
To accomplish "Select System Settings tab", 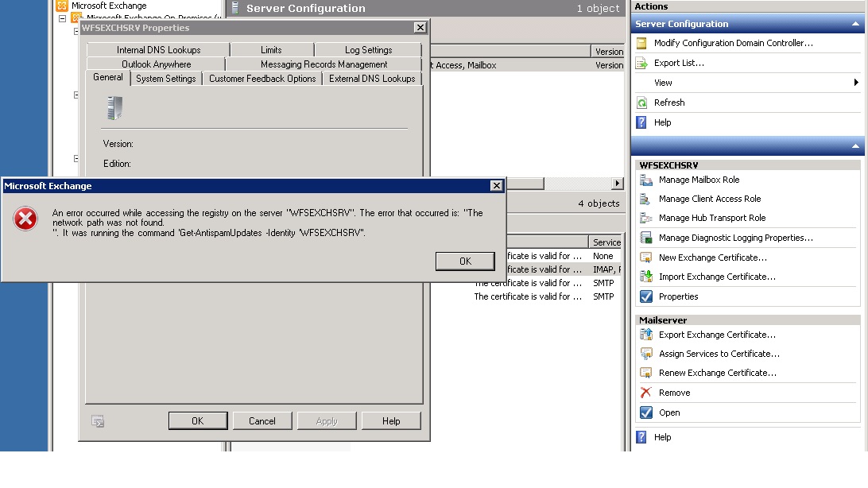I will pyautogui.click(x=166, y=79).
